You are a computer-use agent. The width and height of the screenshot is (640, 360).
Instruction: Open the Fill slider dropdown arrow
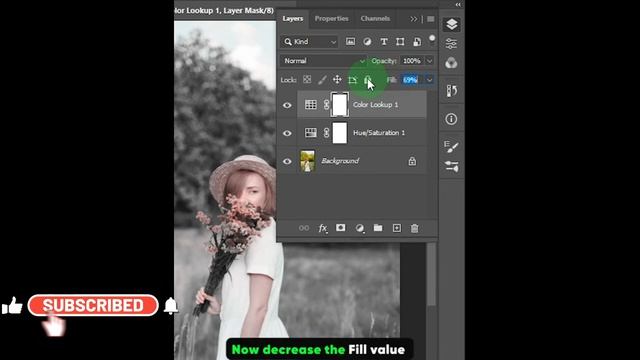429,80
